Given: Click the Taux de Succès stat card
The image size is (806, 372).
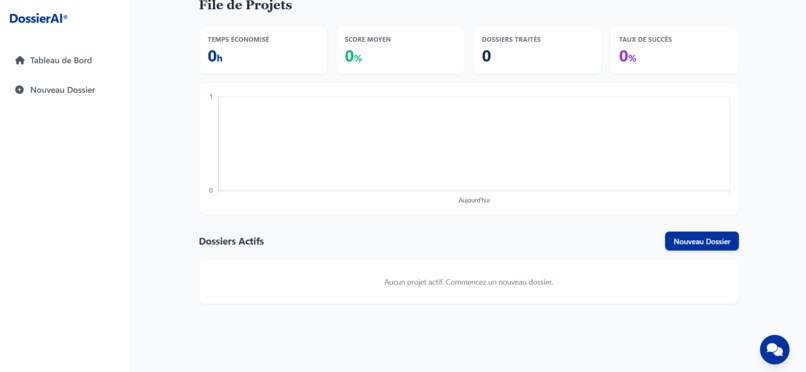Looking at the screenshot, I should [674, 50].
